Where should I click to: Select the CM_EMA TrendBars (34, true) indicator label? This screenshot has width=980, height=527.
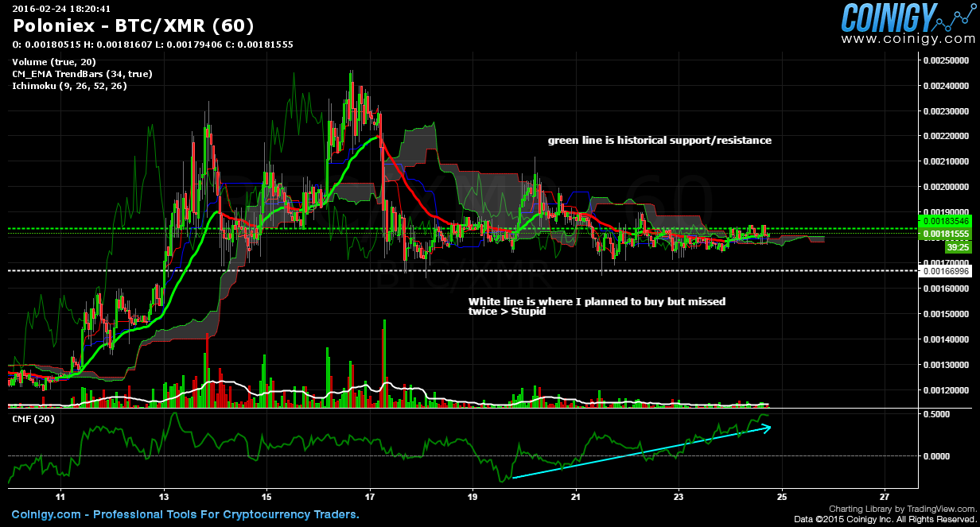click(82, 74)
